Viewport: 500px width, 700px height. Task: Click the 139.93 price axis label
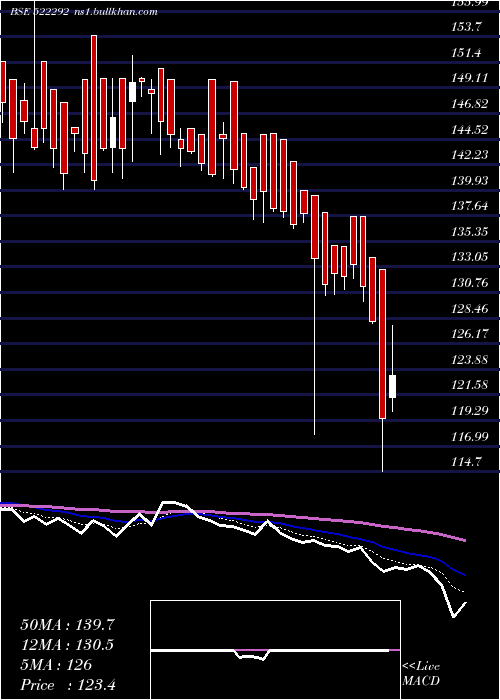coord(469,181)
